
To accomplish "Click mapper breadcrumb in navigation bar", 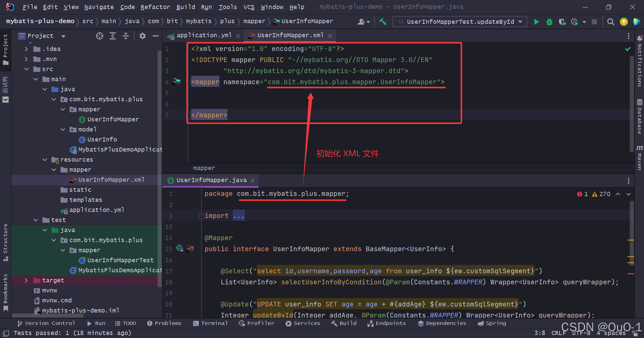I will [254, 21].
